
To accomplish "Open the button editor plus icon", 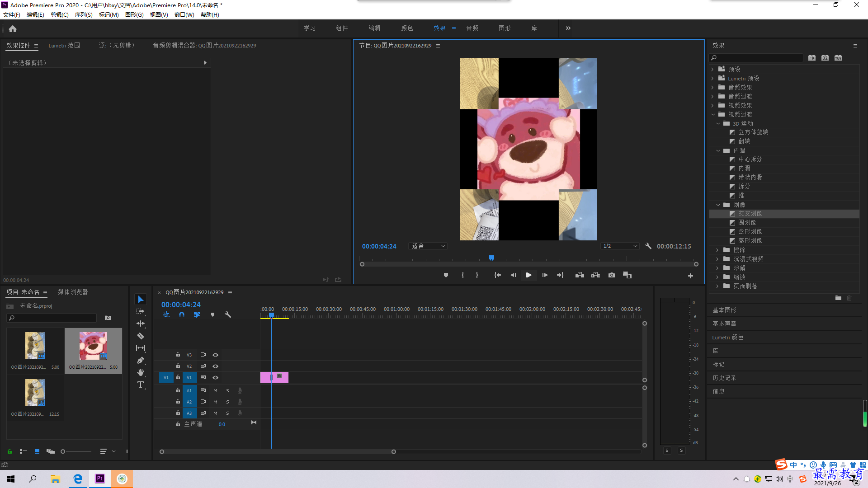I will pyautogui.click(x=690, y=276).
